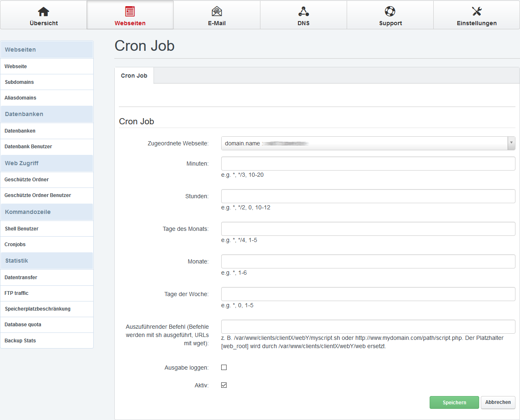Screen dimensions: 520x420
Task: Select the Cron Job tab
Action: 134,76
